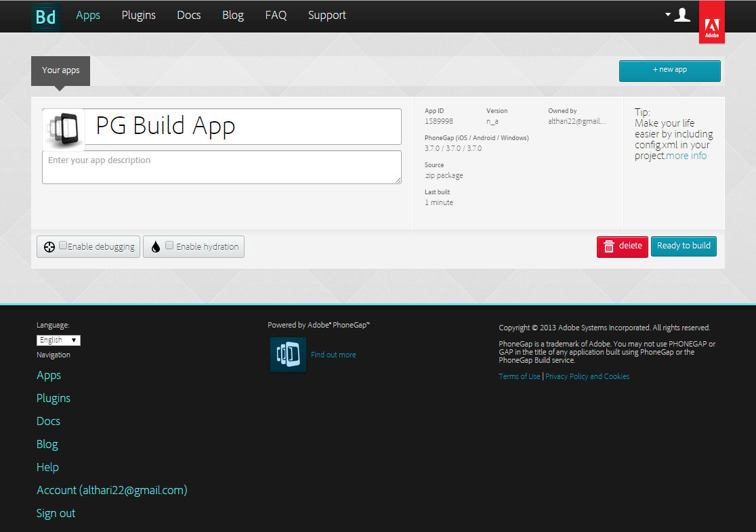The image size is (756, 532).
Task: Click the .zip package source text
Action: coord(444,175)
